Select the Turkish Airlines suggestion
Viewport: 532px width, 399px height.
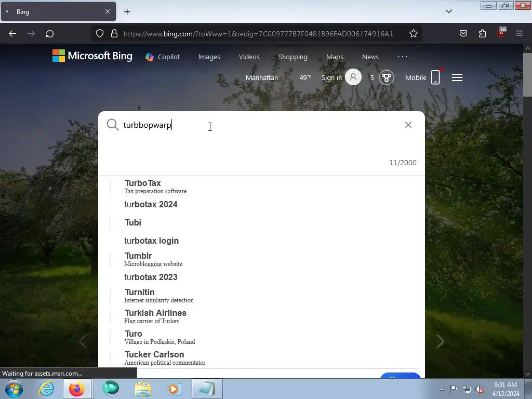point(261,316)
